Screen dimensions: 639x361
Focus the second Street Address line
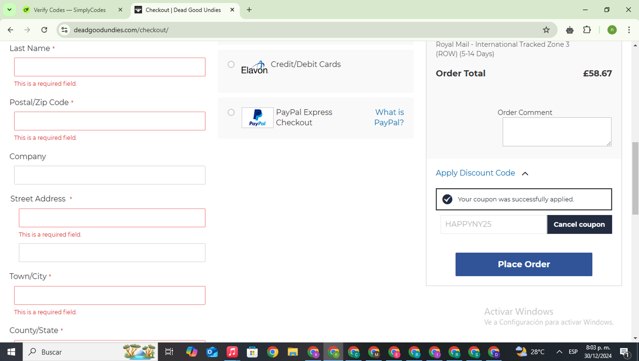click(x=112, y=253)
